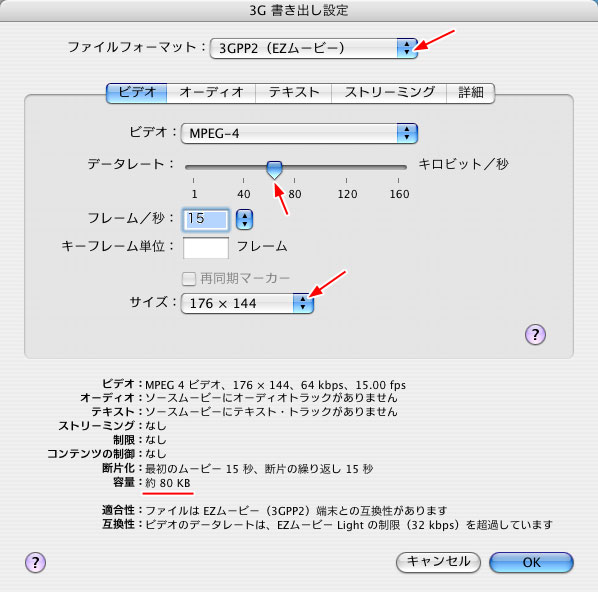Toggle the 再同期マーカー checkbox

189,278
